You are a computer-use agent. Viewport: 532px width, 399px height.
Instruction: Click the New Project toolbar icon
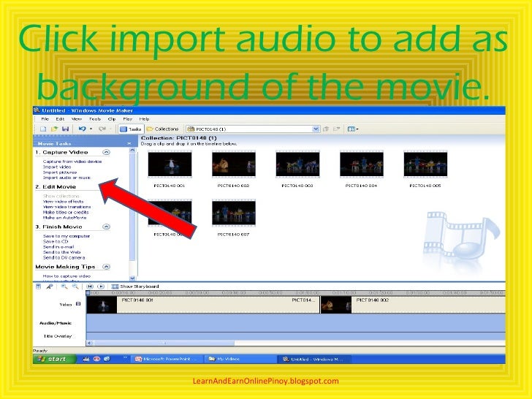tap(43, 129)
